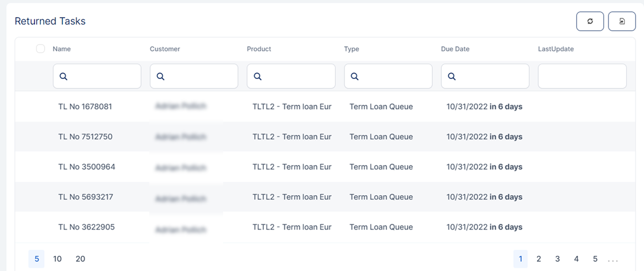Open task TL No 1678081
The image size is (644, 271).
coord(85,106)
